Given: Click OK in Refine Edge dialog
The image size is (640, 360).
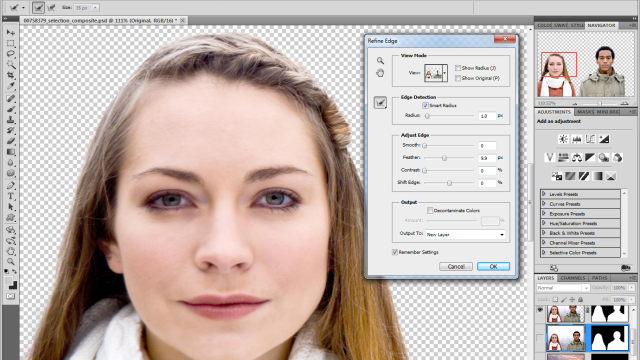Looking at the screenshot, I should tap(493, 267).
